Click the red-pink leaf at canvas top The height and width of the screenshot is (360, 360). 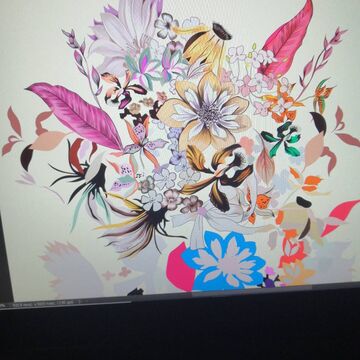pyautogui.click(x=288, y=40)
